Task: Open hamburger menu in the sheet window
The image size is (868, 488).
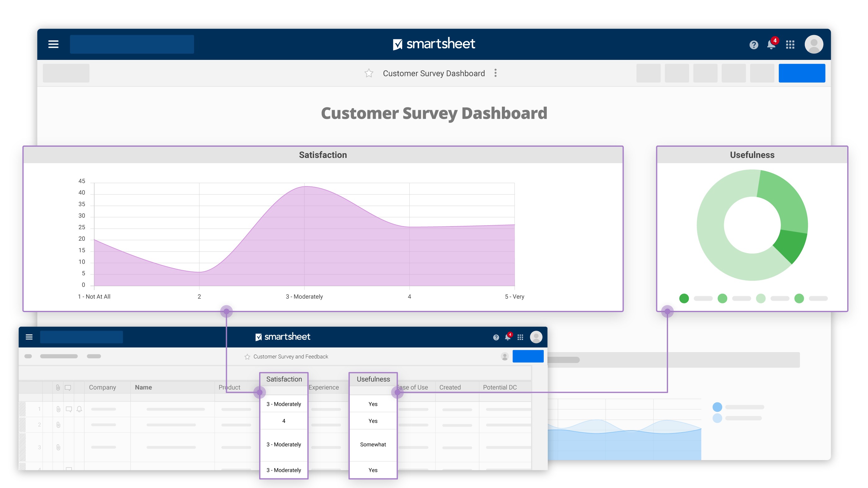Action: 29,337
